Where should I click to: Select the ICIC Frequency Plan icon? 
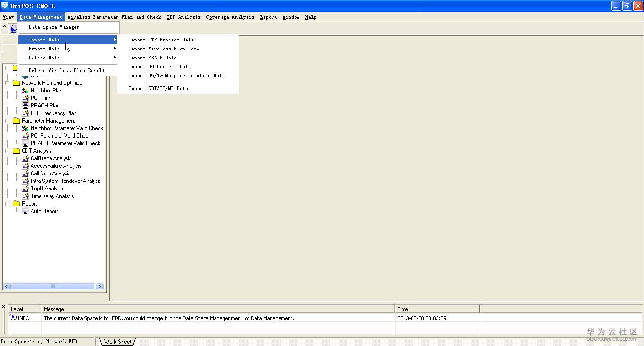pos(25,113)
